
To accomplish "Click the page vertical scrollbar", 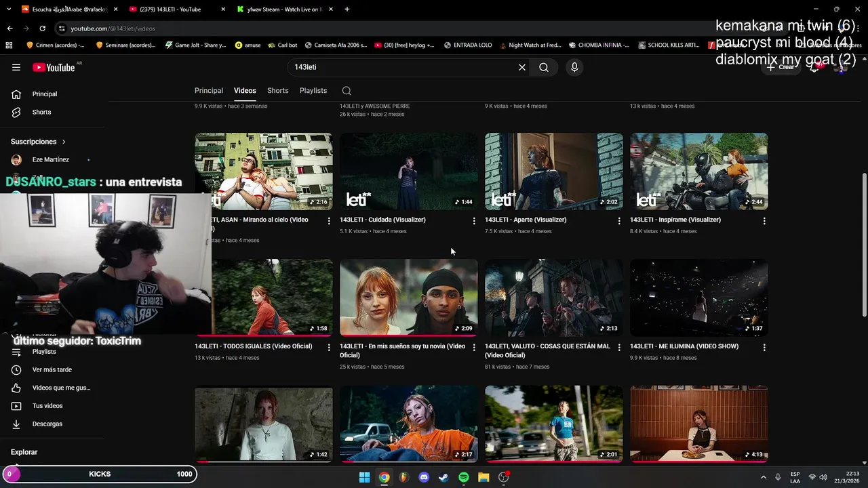I will tap(864, 244).
